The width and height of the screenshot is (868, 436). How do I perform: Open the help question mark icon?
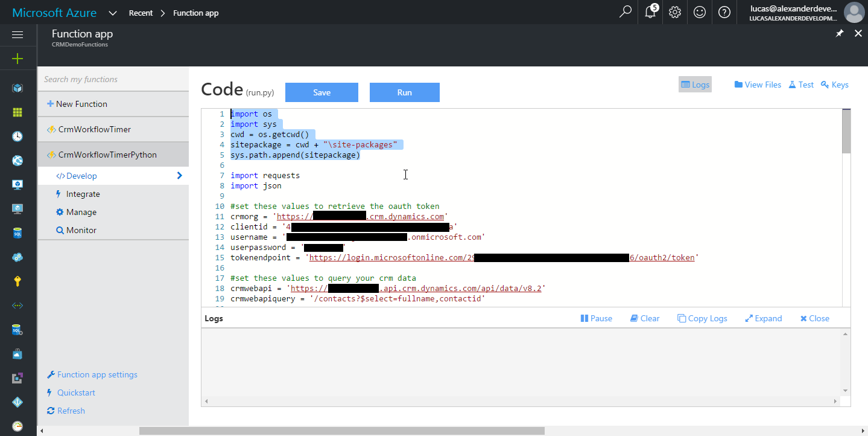coord(724,12)
